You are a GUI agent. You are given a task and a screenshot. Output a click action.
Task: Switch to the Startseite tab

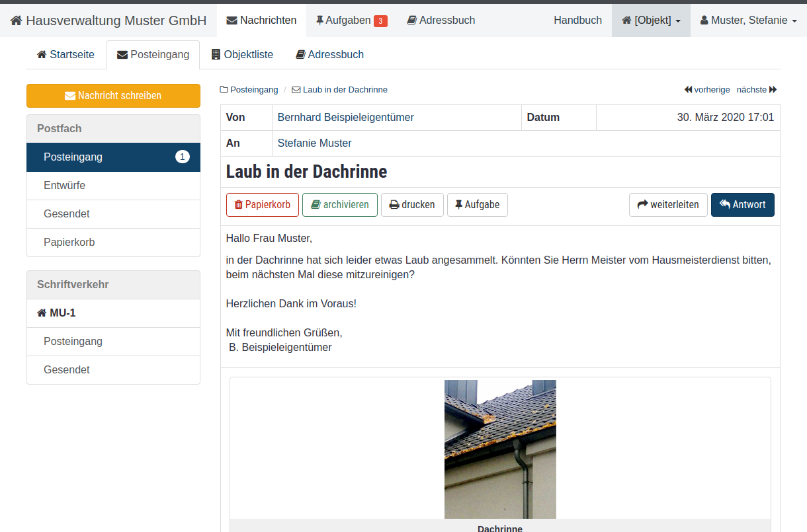(65, 55)
